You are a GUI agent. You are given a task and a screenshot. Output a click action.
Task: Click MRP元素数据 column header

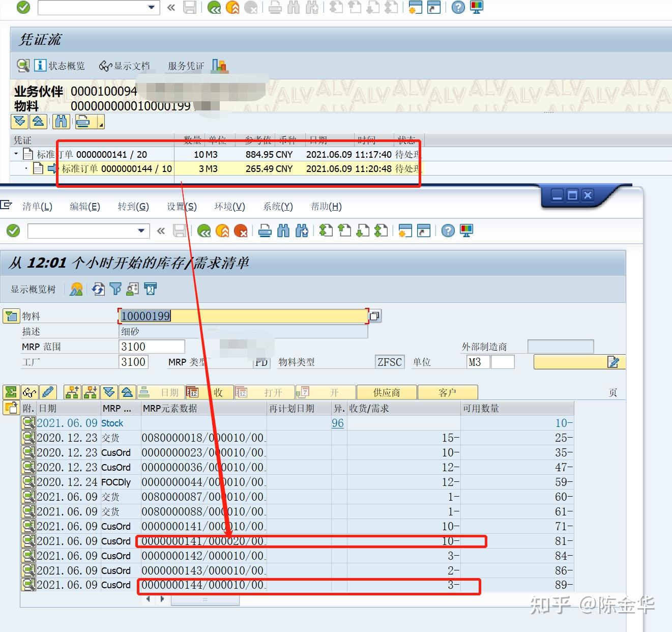[203, 408]
